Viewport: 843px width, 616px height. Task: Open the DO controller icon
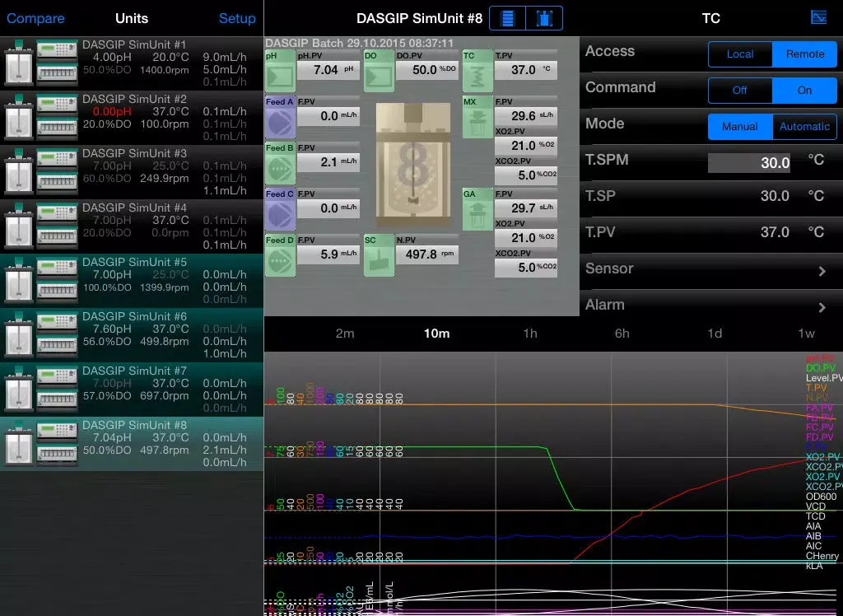pyautogui.click(x=379, y=71)
